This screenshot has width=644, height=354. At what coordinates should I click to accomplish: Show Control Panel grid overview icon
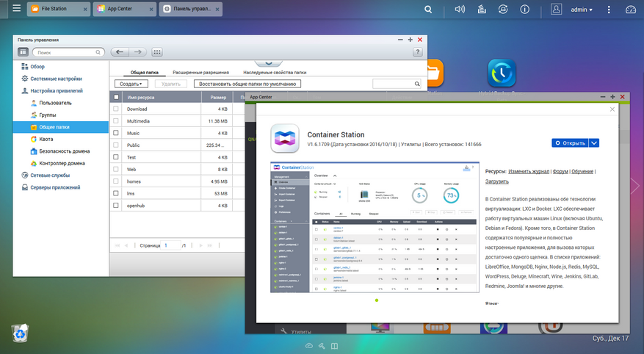point(157,51)
